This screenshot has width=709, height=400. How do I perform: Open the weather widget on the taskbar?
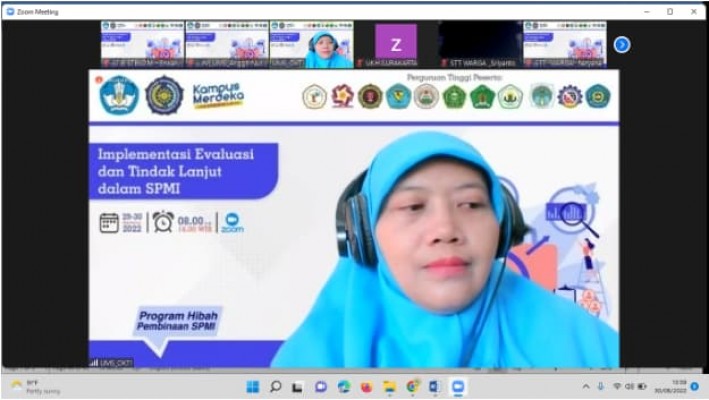[x=35, y=386]
